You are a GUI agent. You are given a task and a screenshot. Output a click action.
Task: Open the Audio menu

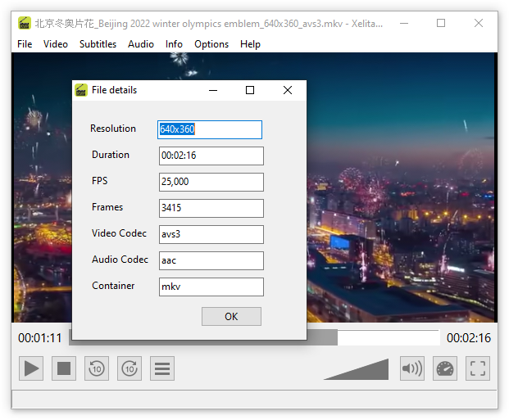pyautogui.click(x=141, y=44)
